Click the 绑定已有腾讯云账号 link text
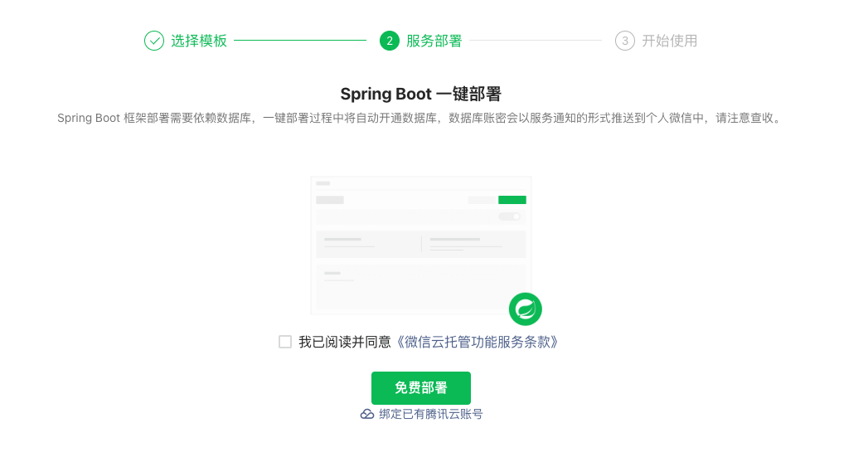This screenshot has width=868, height=462. (430, 414)
